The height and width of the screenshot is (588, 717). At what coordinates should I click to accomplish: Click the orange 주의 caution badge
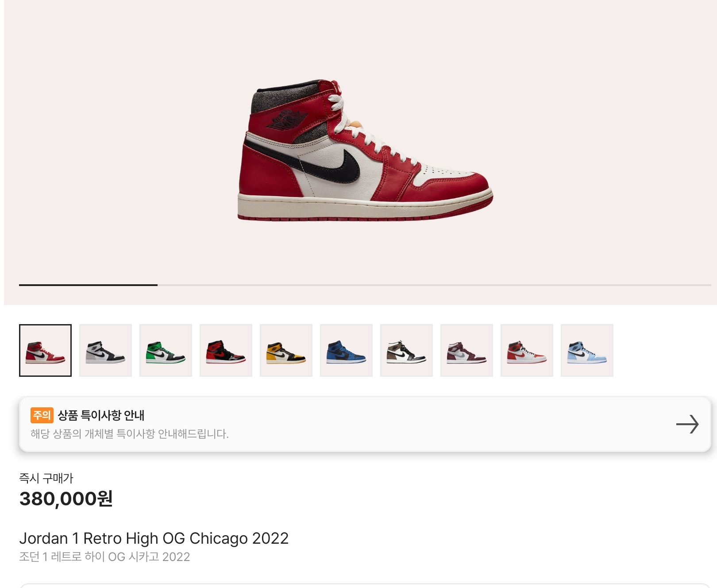42,415
